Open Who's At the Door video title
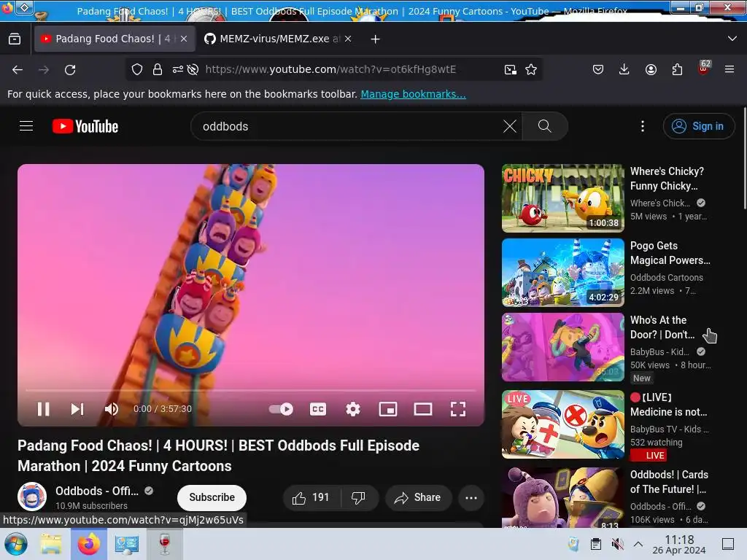Image resolution: width=747 pixels, height=560 pixels. point(662,327)
